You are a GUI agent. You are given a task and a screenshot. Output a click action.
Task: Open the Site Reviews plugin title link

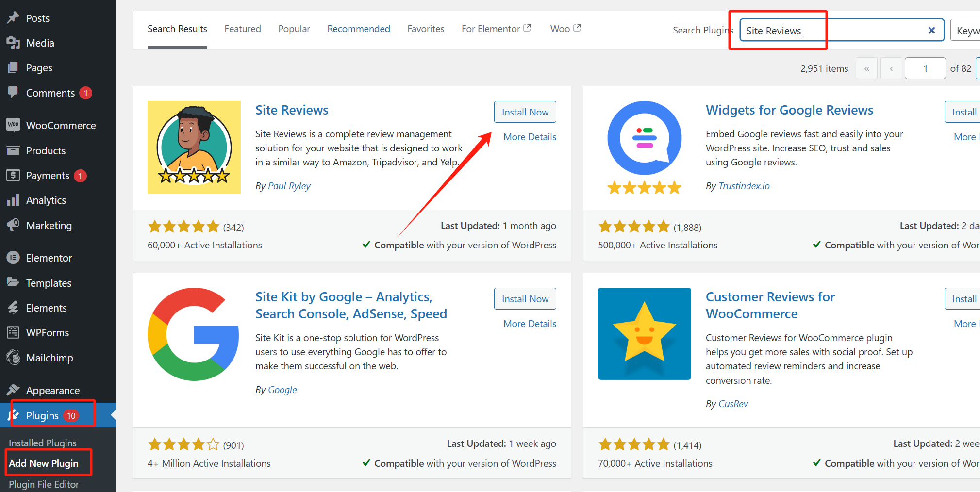(292, 110)
